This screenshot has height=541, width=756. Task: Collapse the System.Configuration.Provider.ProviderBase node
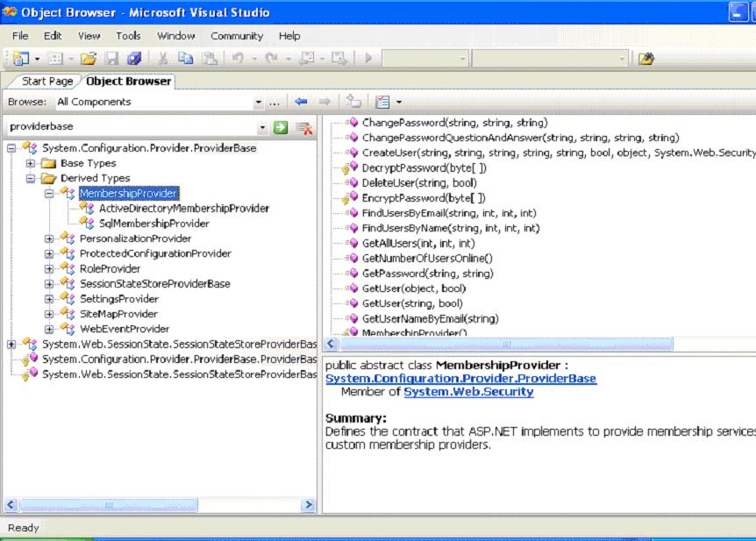point(11,148)
